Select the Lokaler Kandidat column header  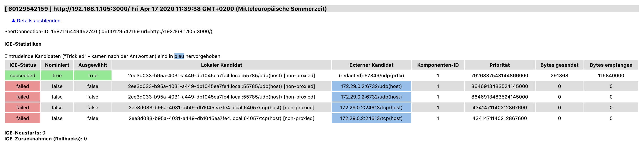[x=221, y=65]
